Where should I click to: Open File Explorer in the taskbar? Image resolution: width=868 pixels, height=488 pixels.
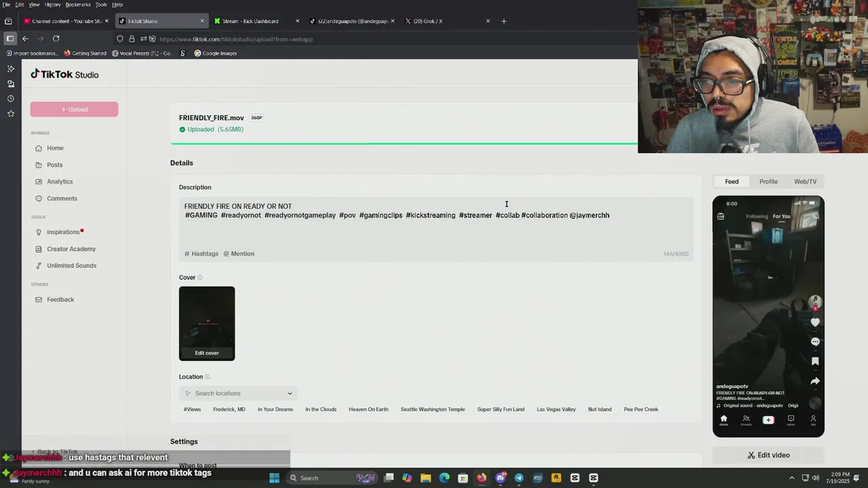[x=425, y=478]
